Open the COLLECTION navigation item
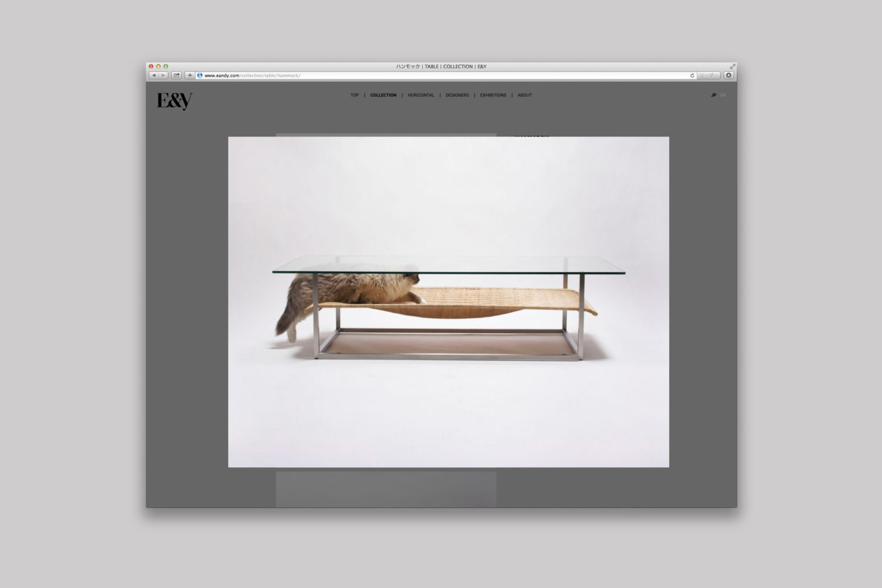The height and width of the screenshot is (588, 882). [383, 95]
